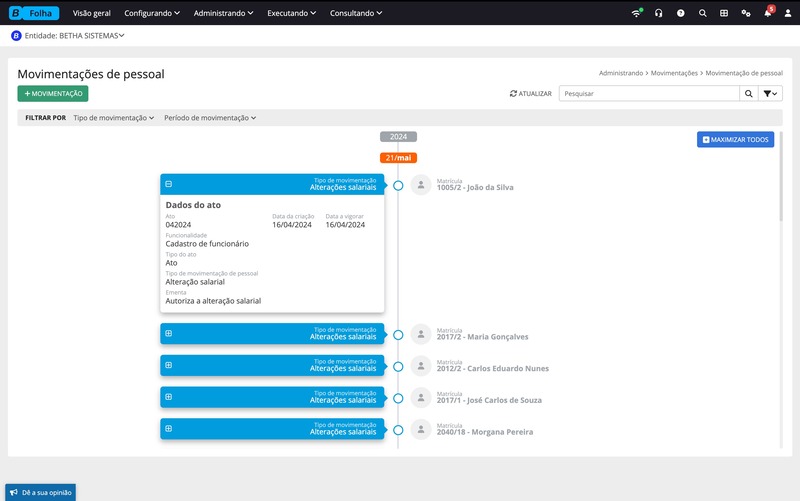The image size is (800, 501).
Task: Click the Pesquisar search field
Action: coord(648,93)
